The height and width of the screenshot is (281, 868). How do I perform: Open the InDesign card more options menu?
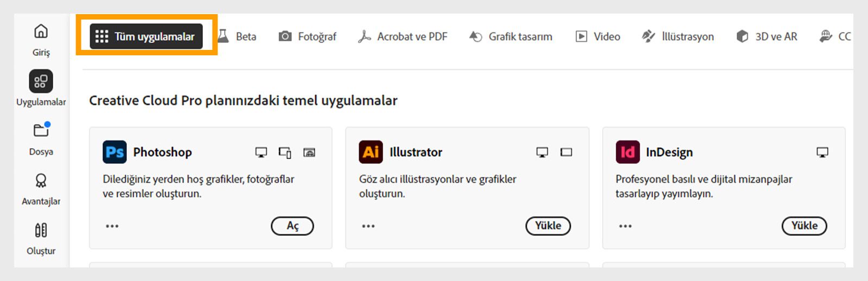pyautogui.click(x=626, y=226)
